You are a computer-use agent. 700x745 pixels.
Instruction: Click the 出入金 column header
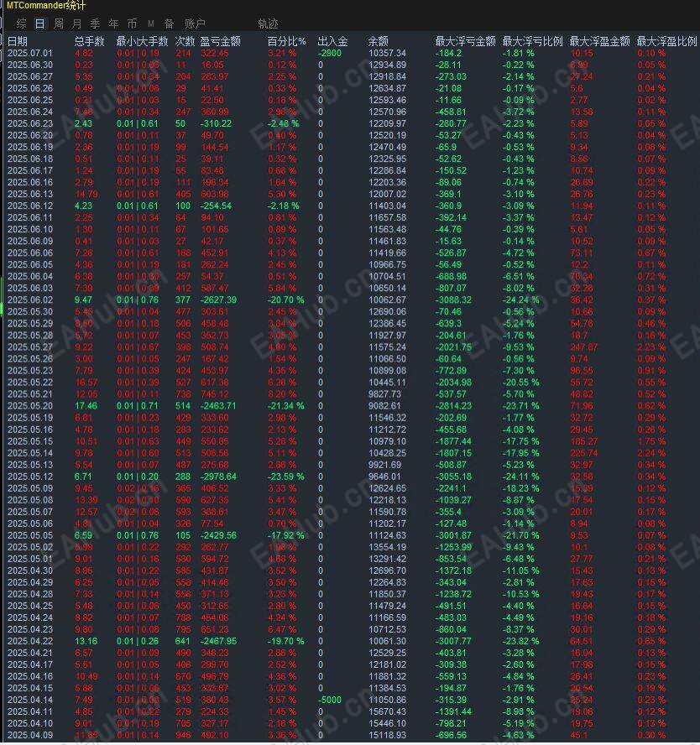click(332, 41)
